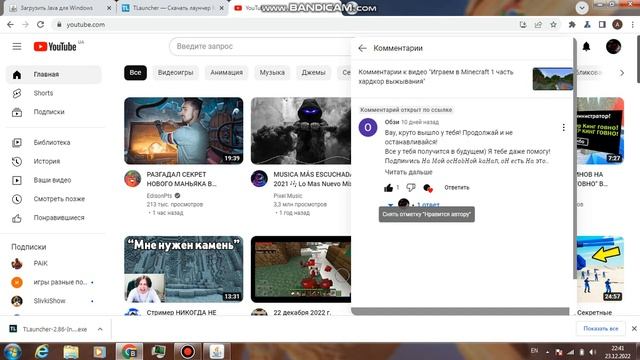Image resolution: width=640 pixels, height=360 pixels.
Task: Open the EN language indicator
Action: [x=534, y=351]
